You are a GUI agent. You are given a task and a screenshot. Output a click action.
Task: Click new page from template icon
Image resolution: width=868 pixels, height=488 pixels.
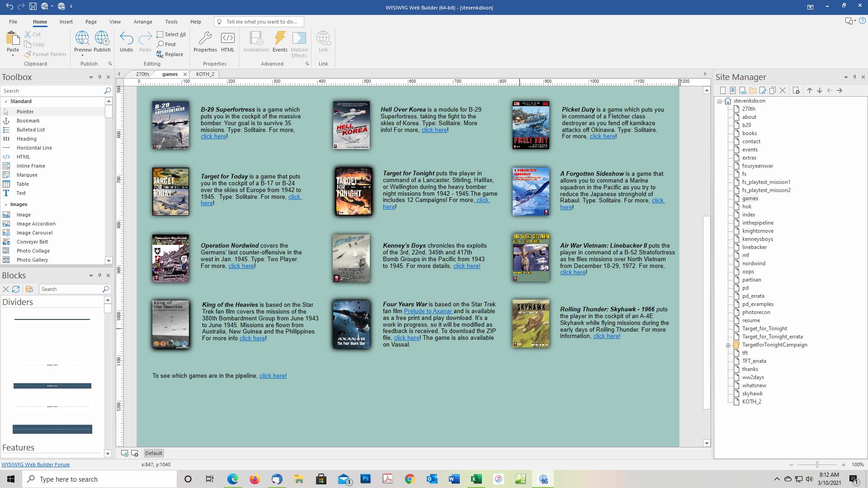tap(733, 90)
